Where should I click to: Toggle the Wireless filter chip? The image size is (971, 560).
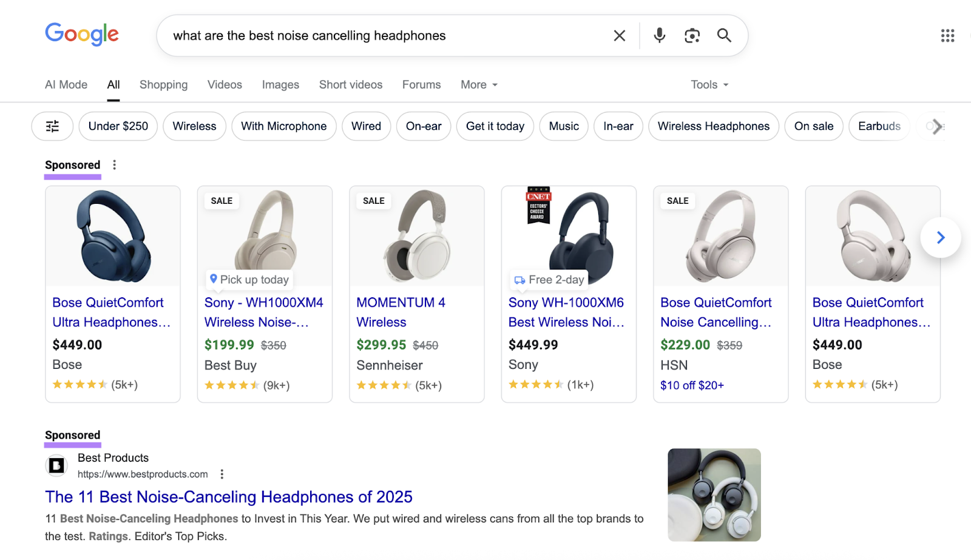point(194,126)
